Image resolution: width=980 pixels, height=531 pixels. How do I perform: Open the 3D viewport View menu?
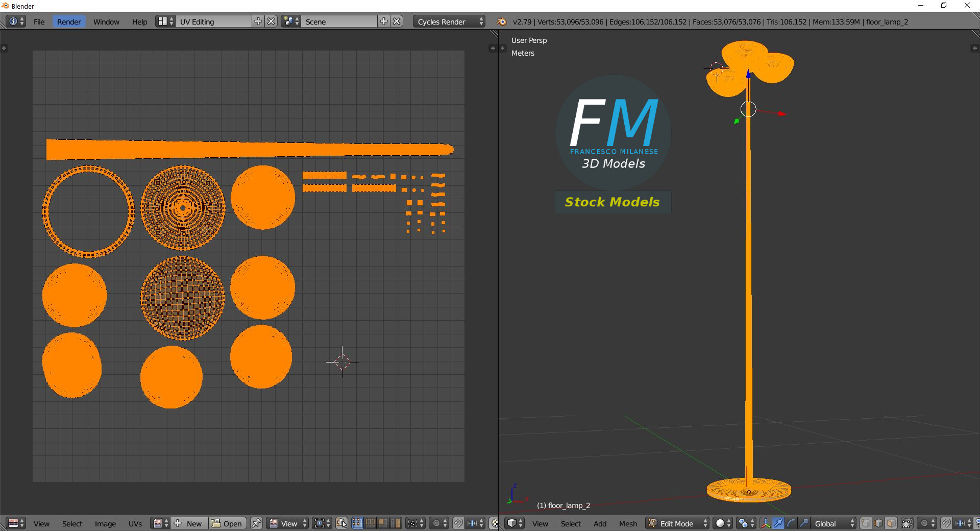point(540,523)
